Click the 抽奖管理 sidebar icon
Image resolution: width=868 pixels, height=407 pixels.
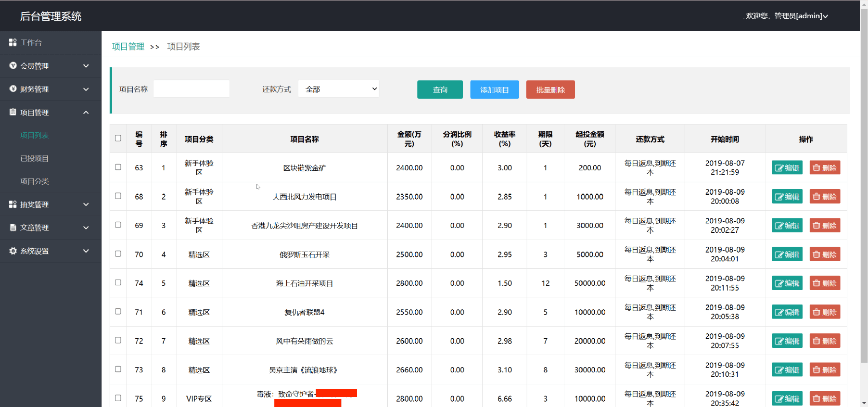point(13,204)
